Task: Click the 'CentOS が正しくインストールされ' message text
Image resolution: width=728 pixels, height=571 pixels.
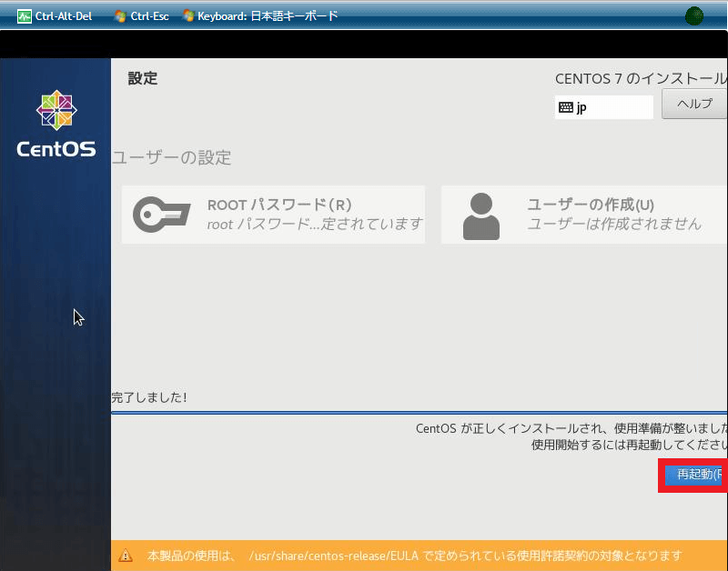Action: click(571, 428)
